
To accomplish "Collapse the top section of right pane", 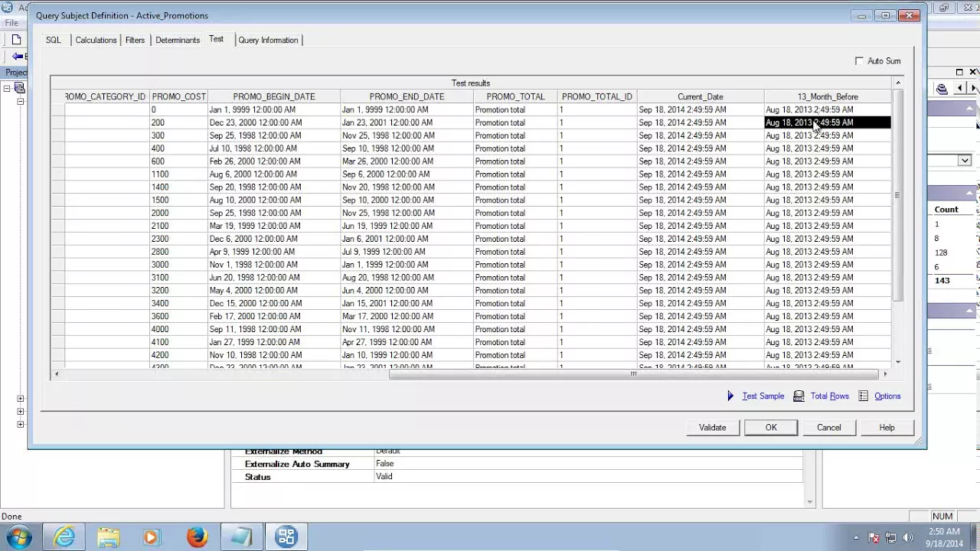I will tap(970, 109).
